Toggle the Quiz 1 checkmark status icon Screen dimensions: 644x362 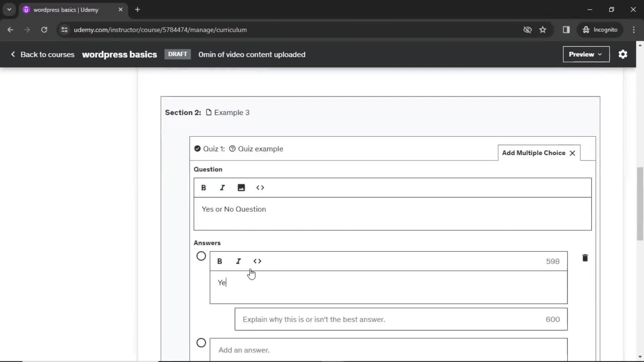197,148
